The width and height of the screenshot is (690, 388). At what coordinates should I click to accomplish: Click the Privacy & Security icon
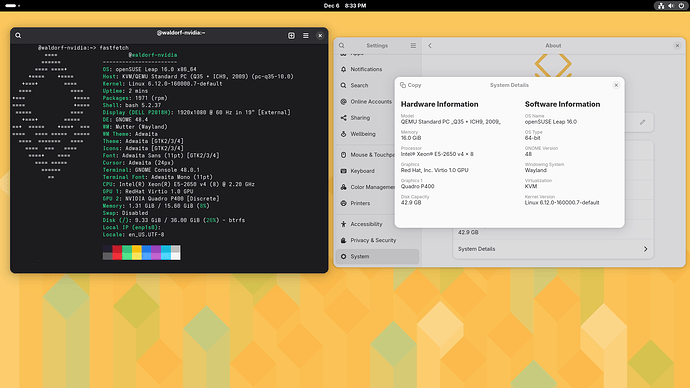point(344,240)
